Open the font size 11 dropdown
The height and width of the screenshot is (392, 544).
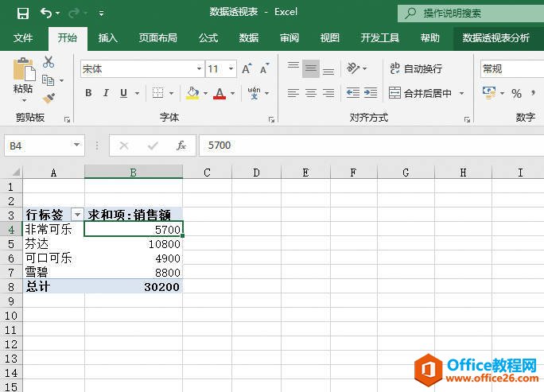[231, 68]
